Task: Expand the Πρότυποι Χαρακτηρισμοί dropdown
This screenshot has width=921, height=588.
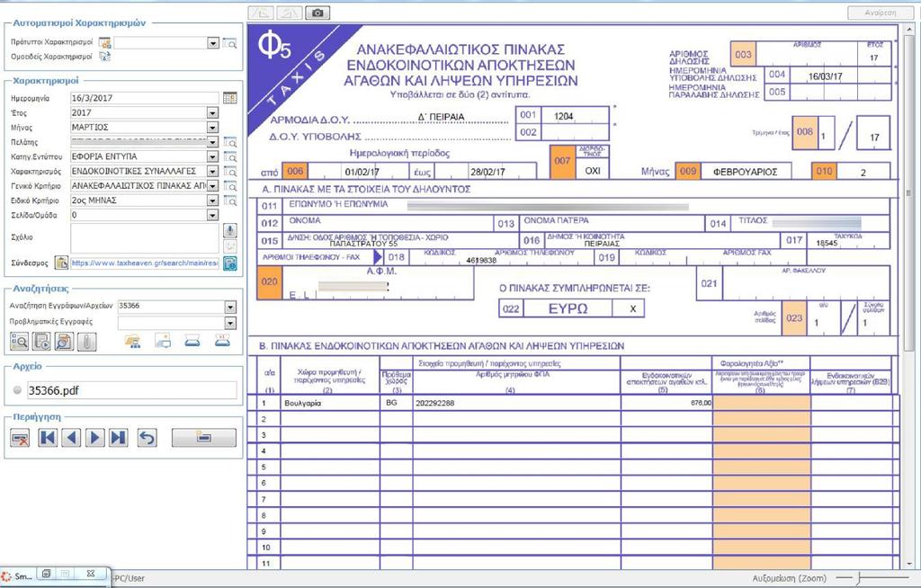Action: [x=212, y=43]
